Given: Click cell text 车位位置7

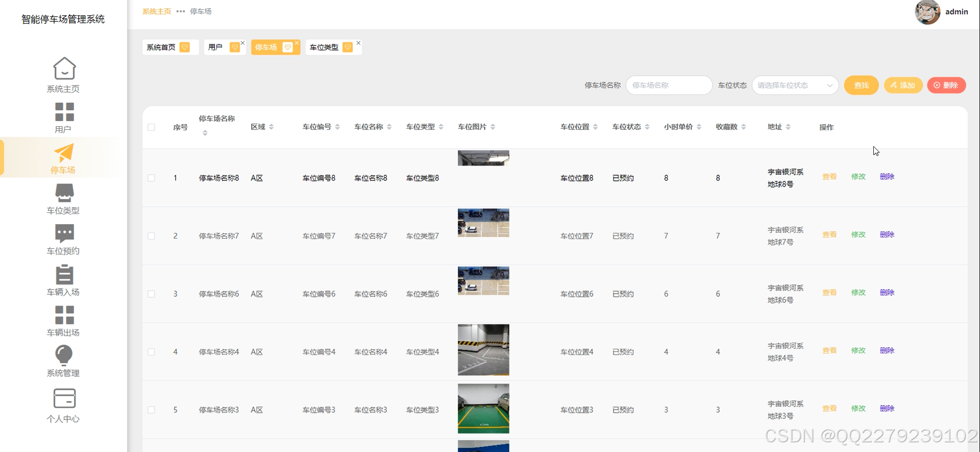Looking at the screenshot, I should coord(577,236).
